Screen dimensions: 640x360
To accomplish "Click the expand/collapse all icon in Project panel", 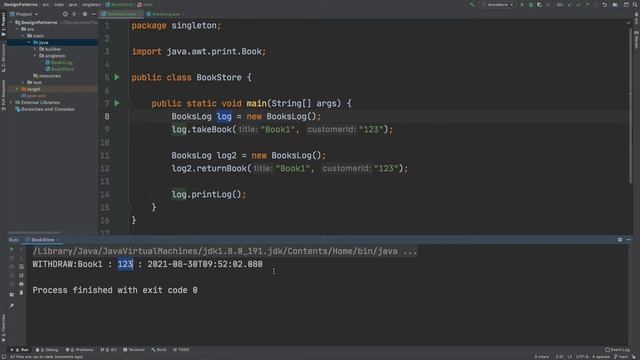I will pos(74,14).
